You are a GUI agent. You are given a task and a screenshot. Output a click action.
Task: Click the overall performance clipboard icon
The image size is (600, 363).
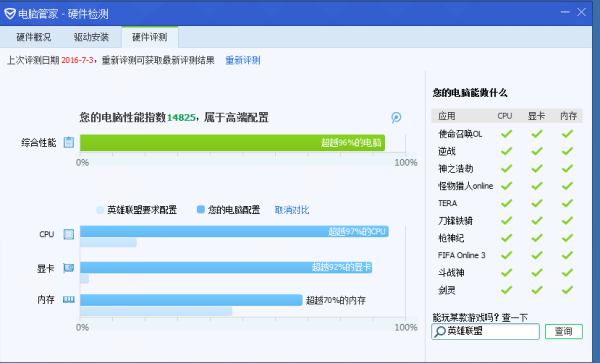pyautogui.click(x=69, y=142)
